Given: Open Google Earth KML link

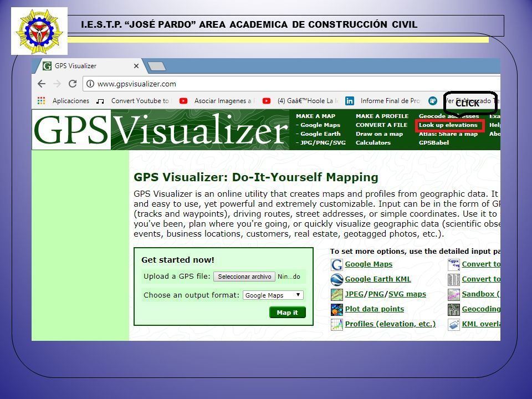Looking at the screenshot, I should [378, 279].
